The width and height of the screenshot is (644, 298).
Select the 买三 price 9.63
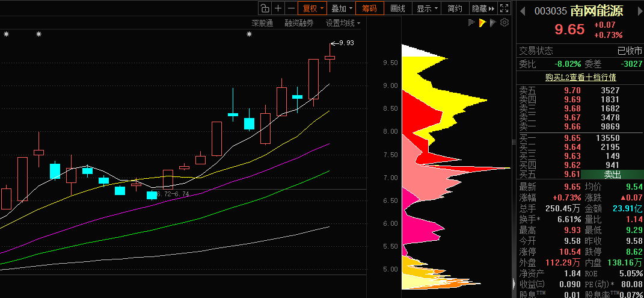572,156
